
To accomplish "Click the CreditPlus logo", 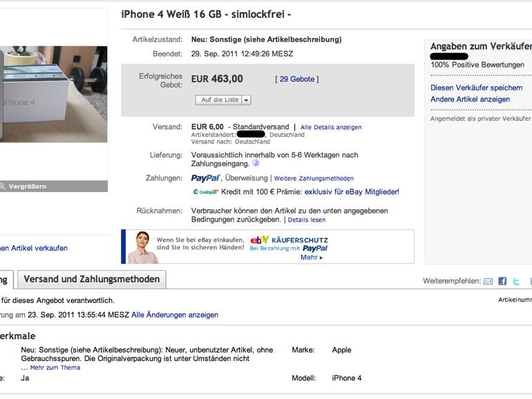I will 205,192.
